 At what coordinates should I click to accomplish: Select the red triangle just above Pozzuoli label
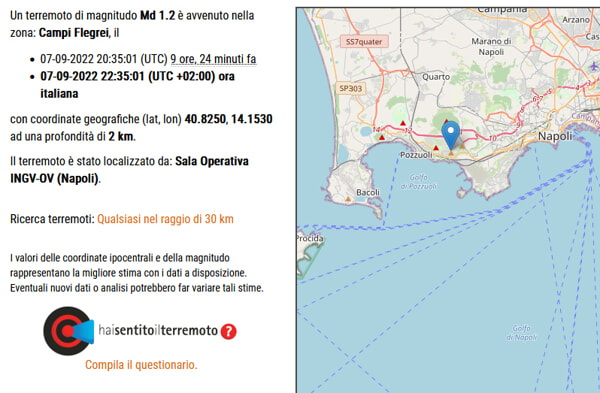click(x=436, y=148)
